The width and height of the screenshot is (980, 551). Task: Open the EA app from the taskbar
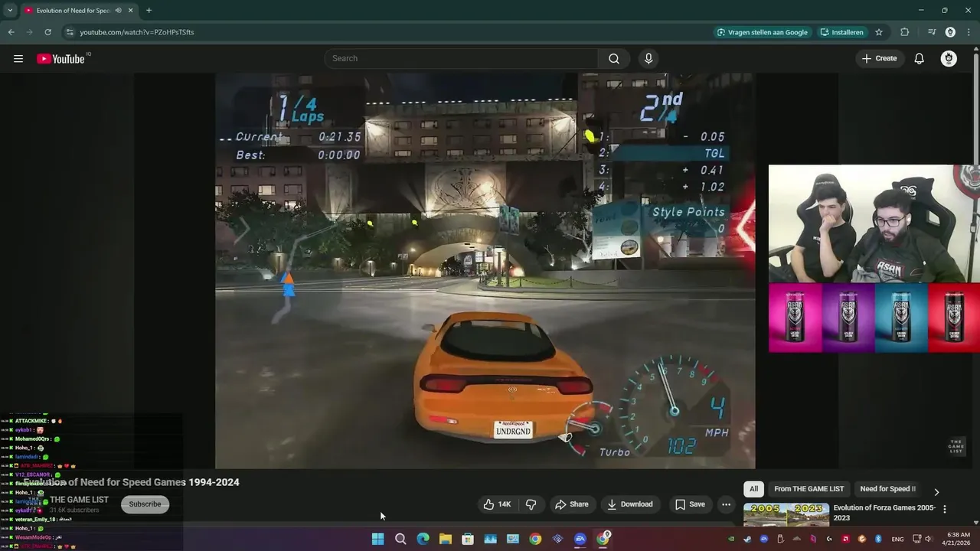(x=580, y=539)
